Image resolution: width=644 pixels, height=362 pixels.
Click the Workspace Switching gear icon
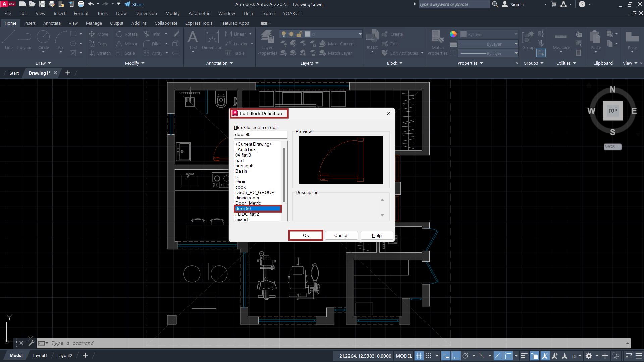point(589,356)
